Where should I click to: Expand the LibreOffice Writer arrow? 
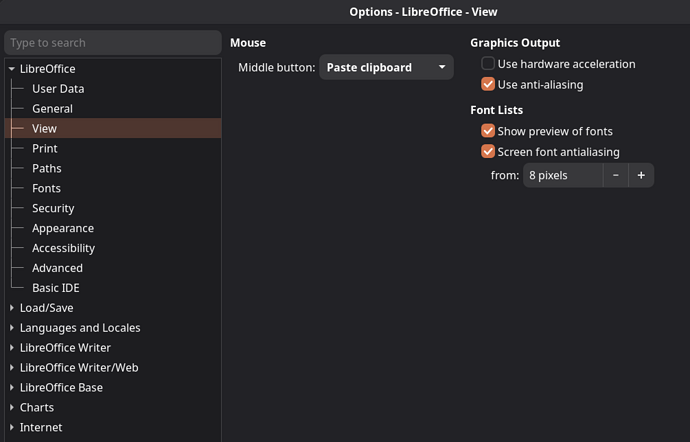[x=12, y=348]
